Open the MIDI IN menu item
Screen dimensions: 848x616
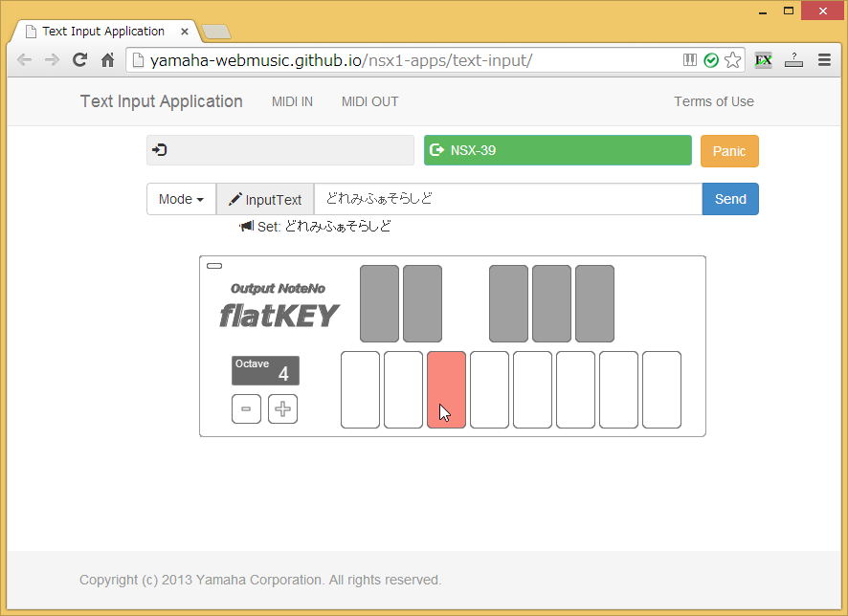(x=292, y=101)
